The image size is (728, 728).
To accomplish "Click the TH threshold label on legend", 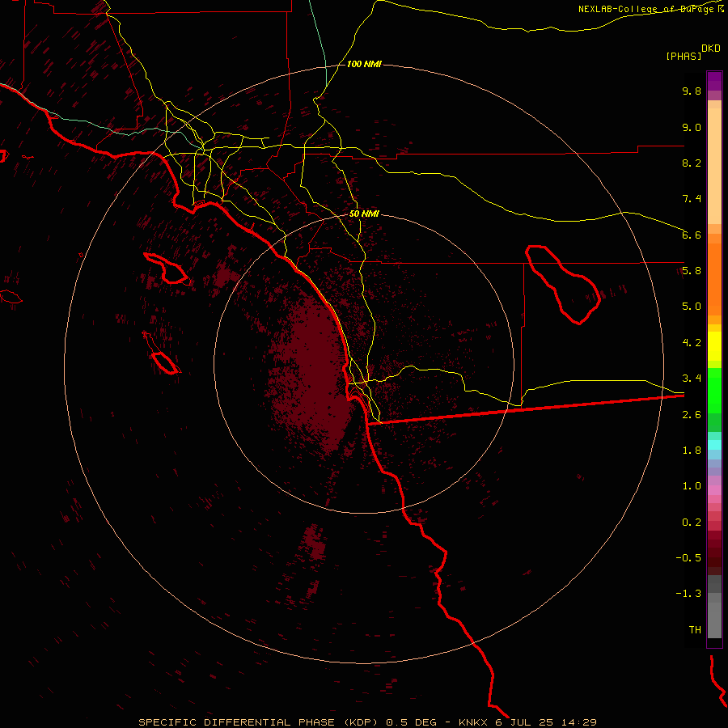I will coord(695,630).
